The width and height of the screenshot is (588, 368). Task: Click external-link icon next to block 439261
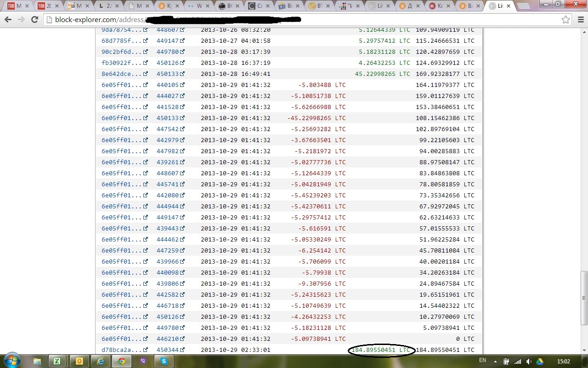pyautogui.click(x=182, y=162)
